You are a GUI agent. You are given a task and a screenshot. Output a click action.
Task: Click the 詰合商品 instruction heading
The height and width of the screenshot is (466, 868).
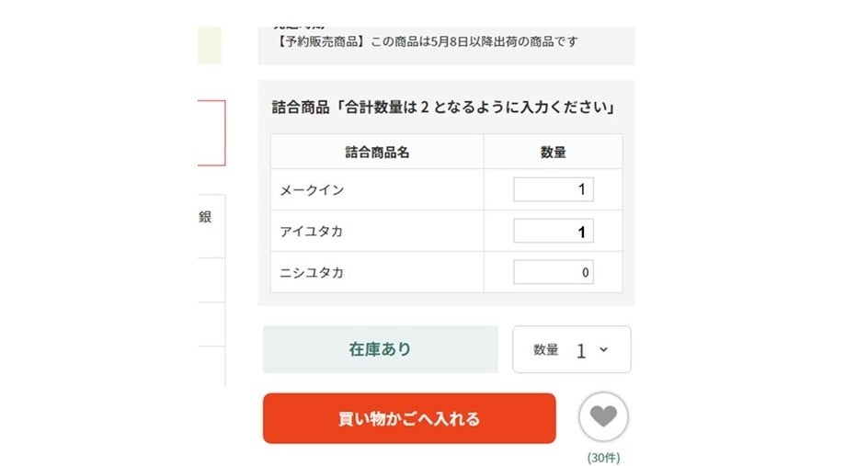pos(443,107)
